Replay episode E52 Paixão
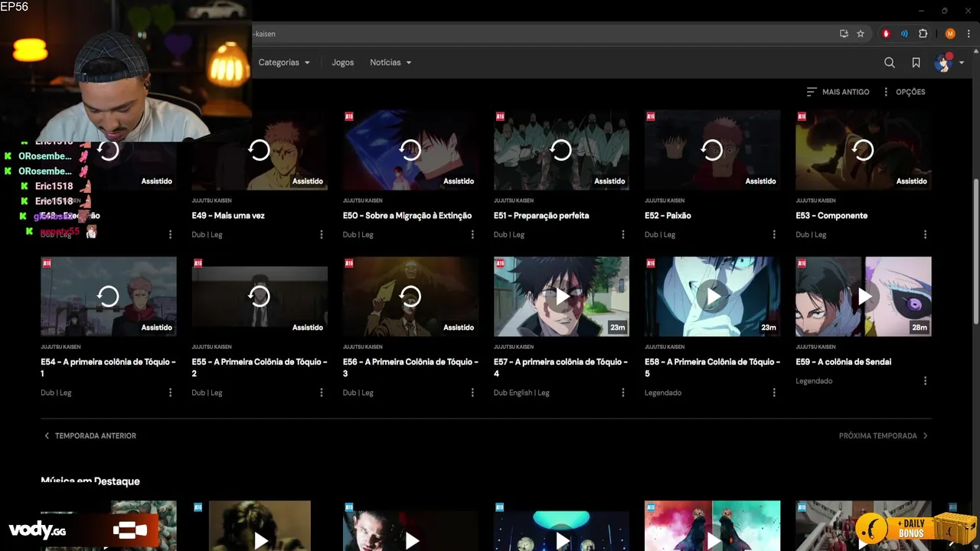The image size is (980, 551). pyautogui.click(x=712, y=150)
